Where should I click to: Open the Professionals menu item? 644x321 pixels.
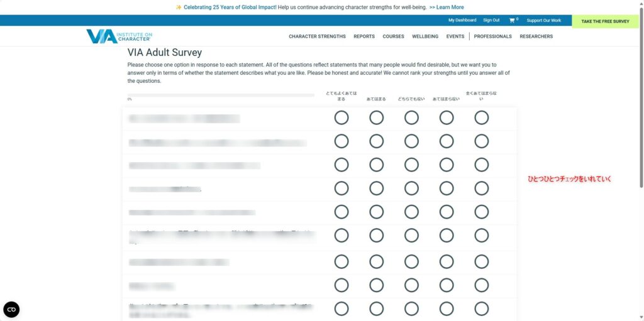pyautogui.click(x=492, y=36)
